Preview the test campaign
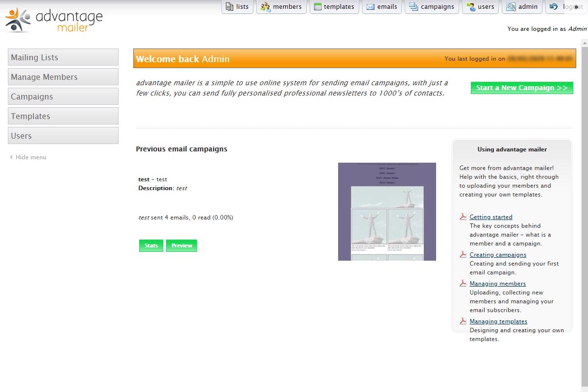This screenshot has width=588, height=392. pos(181,245)
